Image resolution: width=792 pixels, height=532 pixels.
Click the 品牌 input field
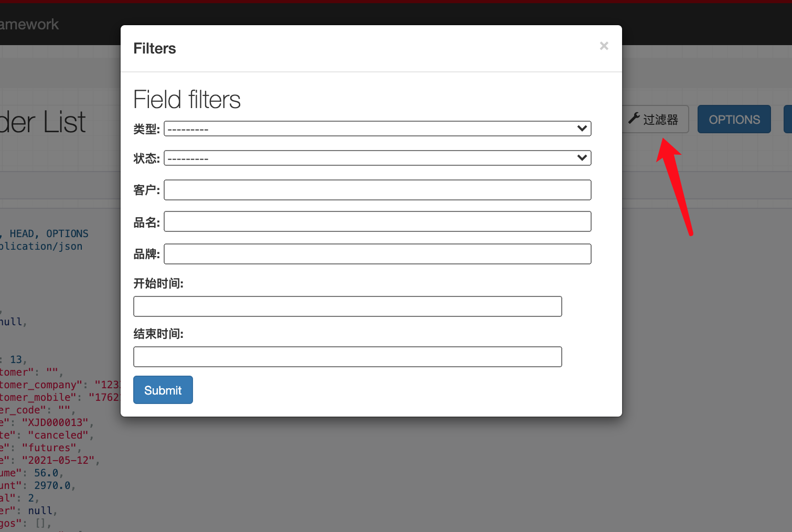(x=377, y=254)
